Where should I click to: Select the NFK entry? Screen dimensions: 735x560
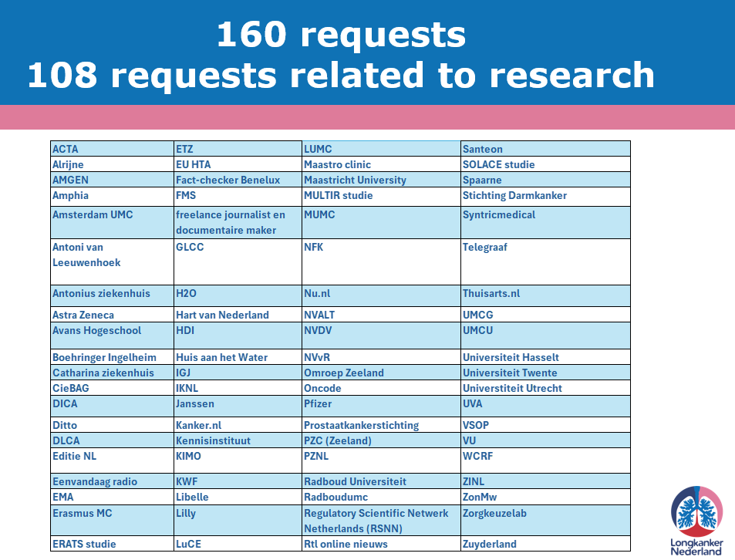[381, 262]
